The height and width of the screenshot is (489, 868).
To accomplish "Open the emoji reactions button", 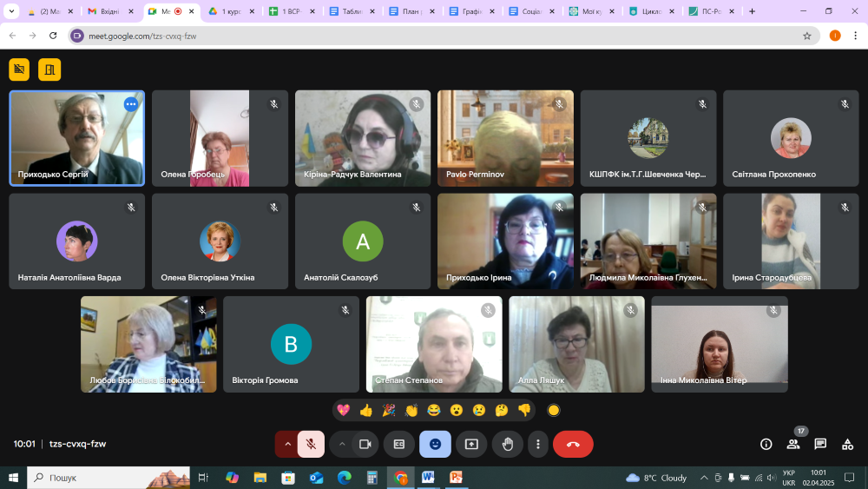I will click(435, 444).
